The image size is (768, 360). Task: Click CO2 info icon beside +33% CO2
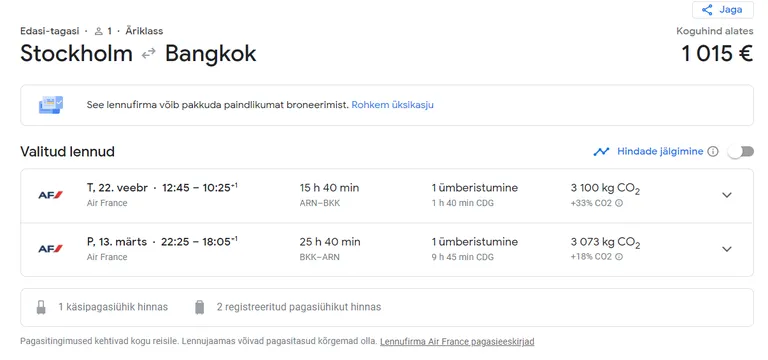619,203
